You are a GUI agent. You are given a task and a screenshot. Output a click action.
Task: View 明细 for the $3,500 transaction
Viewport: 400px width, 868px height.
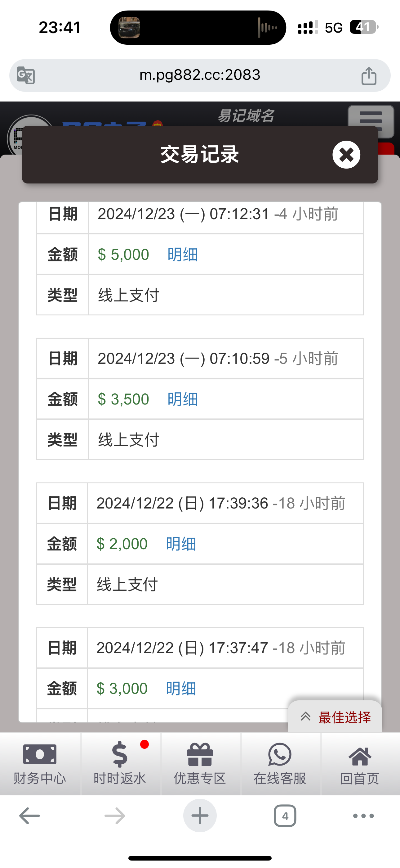tap(183, 399)
